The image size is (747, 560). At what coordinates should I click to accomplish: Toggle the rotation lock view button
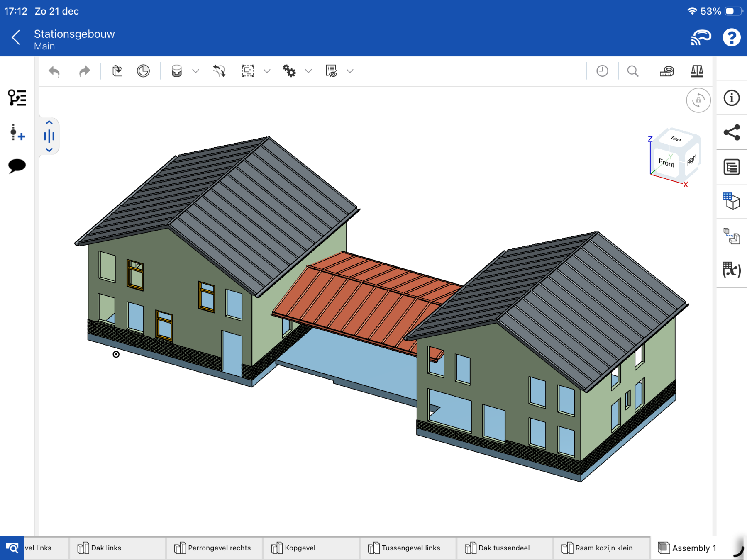pos(698,100)
